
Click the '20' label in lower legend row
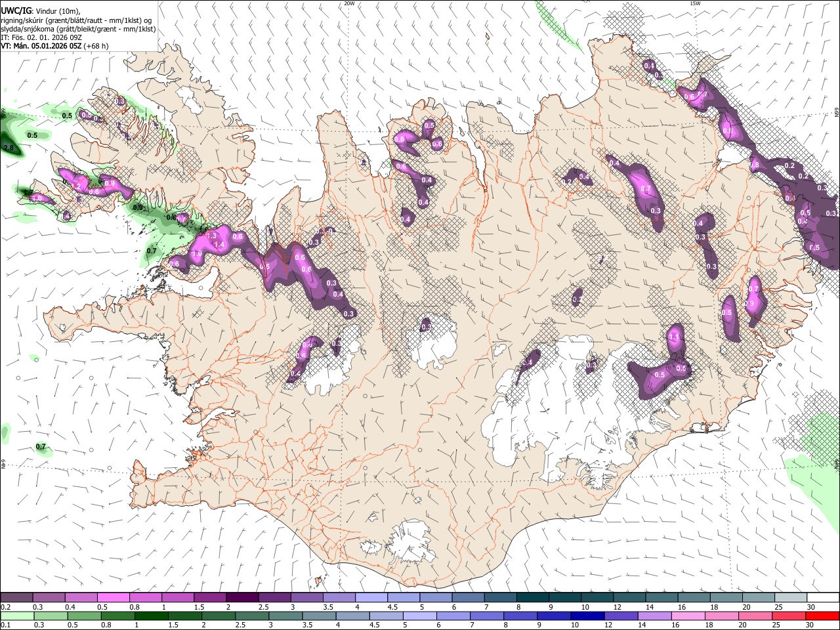pyautogui.click(x=742, y=625)
